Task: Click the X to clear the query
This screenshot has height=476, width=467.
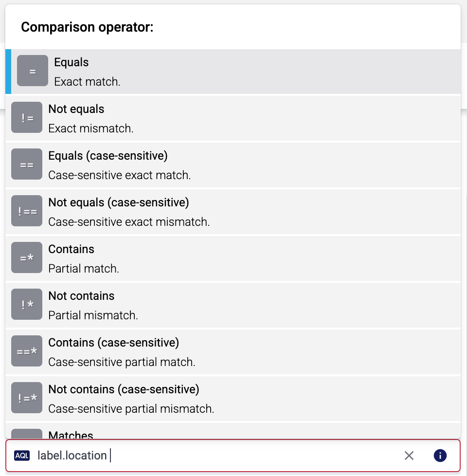Action: click(409, 456)
